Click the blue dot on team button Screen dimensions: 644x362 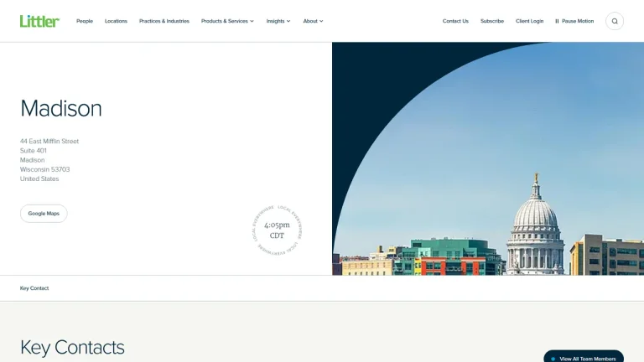tap(553, 359)
